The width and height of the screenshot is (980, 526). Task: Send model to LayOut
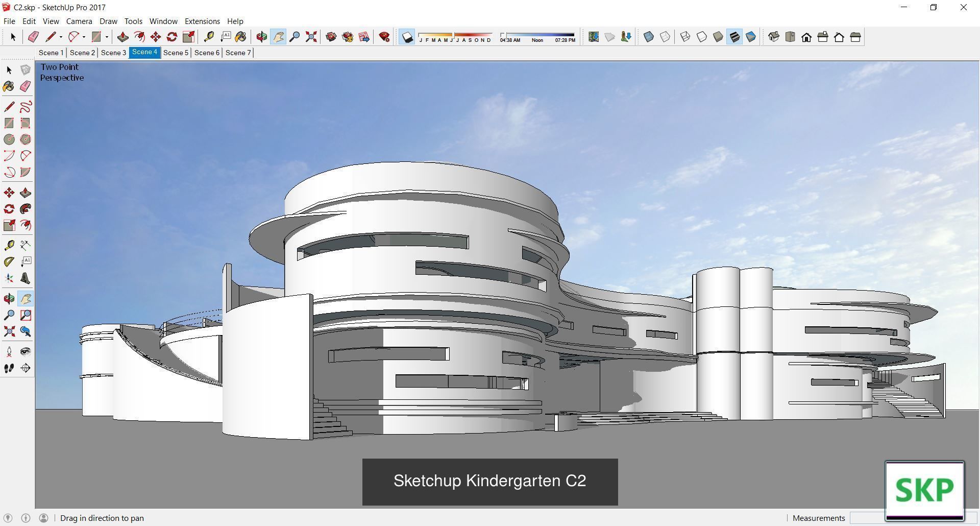364,37
